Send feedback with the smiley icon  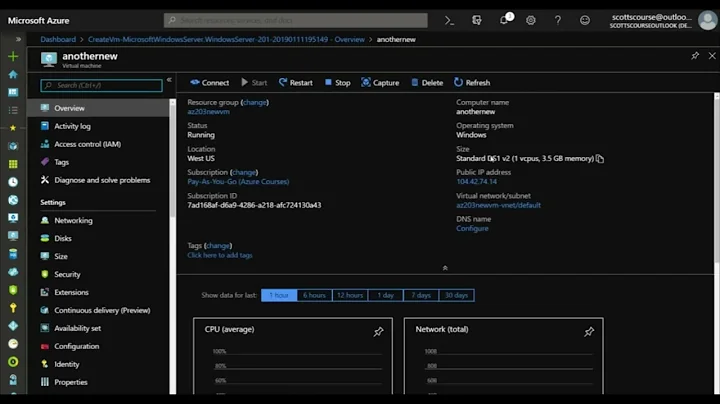click(x=585, y=20)
